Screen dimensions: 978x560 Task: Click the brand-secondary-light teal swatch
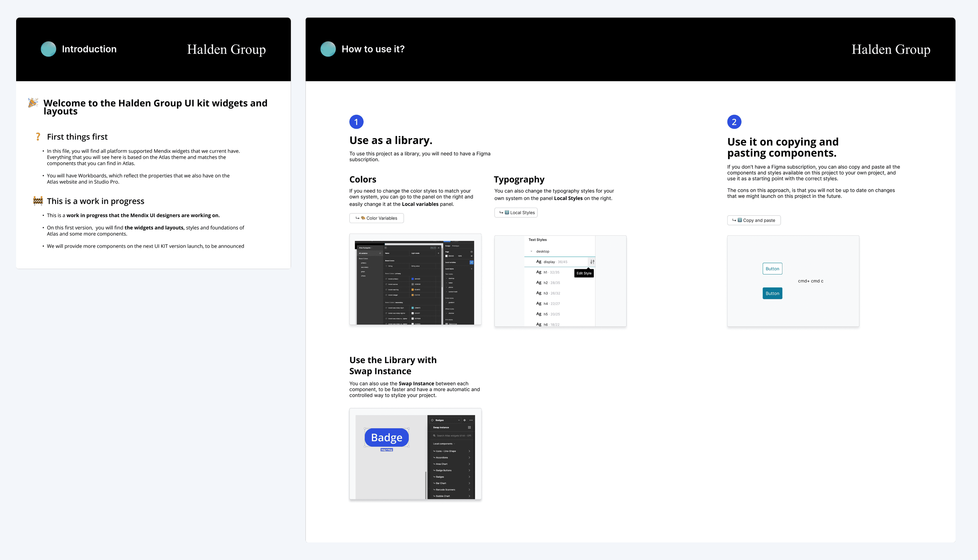click(413, 308)
